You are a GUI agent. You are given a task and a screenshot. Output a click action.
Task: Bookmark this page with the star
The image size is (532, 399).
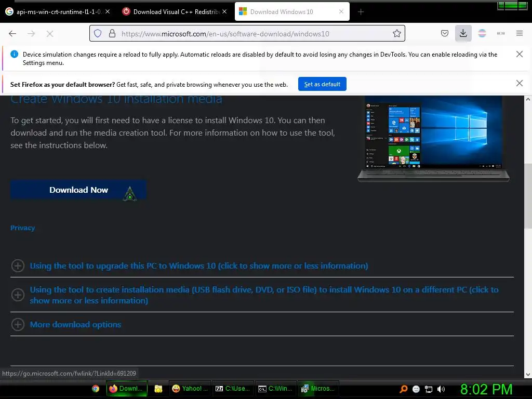click(x=396, y=34)
